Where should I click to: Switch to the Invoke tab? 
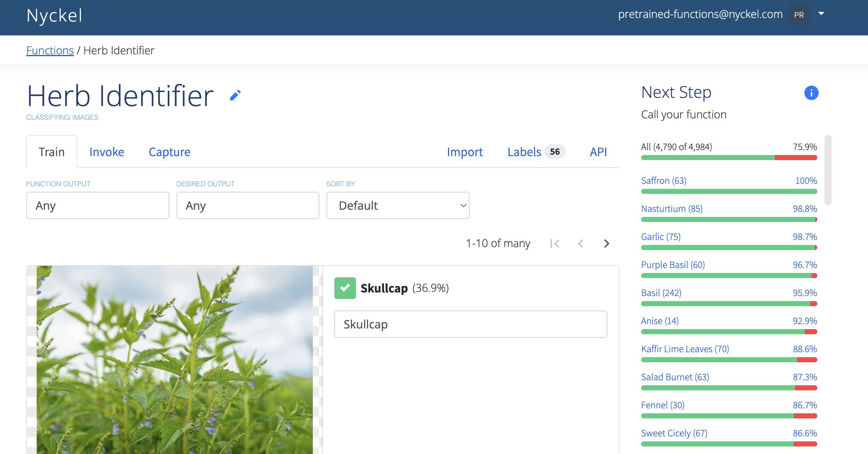106,151
